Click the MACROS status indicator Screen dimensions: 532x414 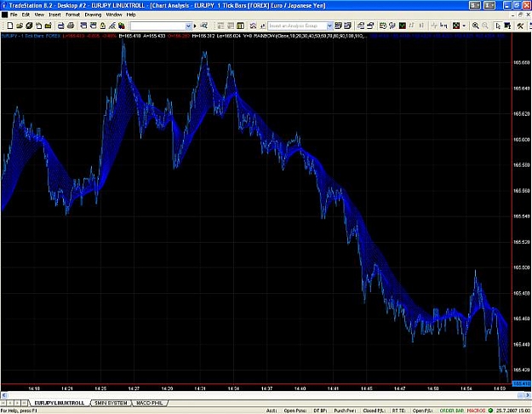476,411
